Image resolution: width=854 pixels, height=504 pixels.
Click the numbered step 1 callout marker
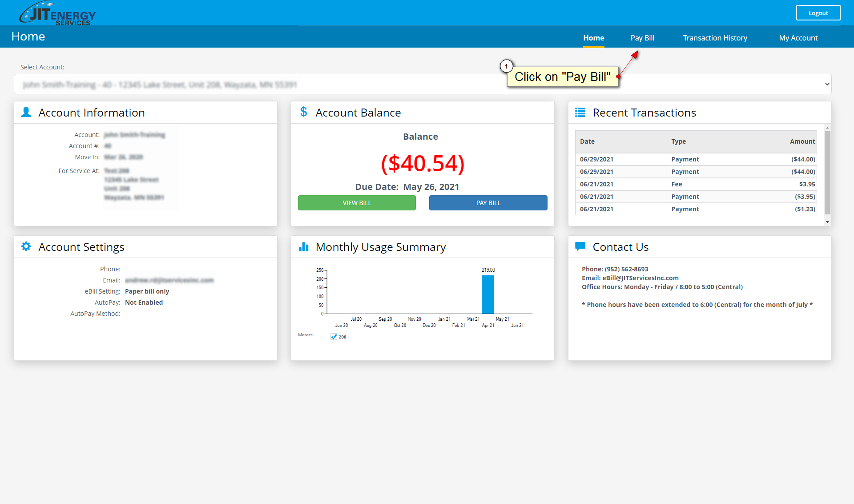[506, 66]
